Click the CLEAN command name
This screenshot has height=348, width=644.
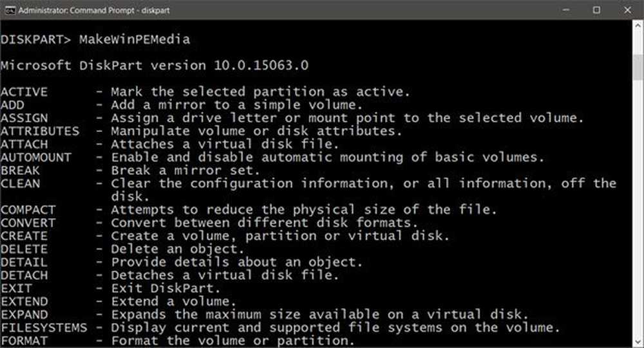(x=20, y=183)
